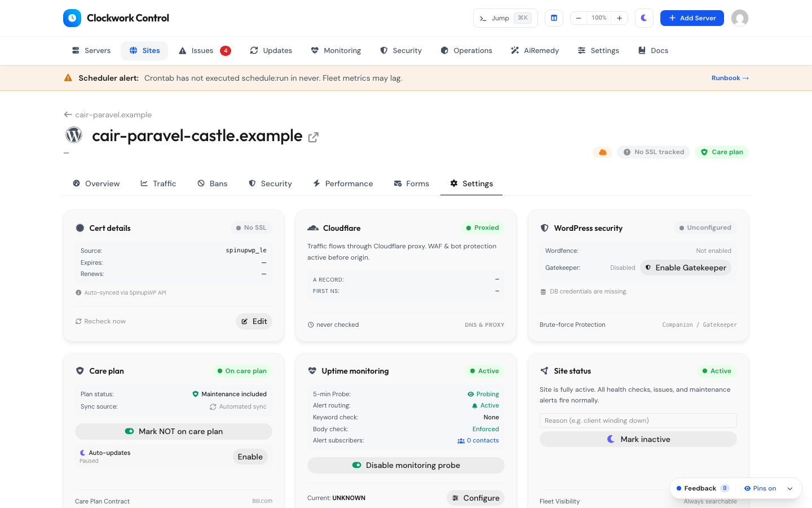Zoom out with the minus button

[579, 18]
